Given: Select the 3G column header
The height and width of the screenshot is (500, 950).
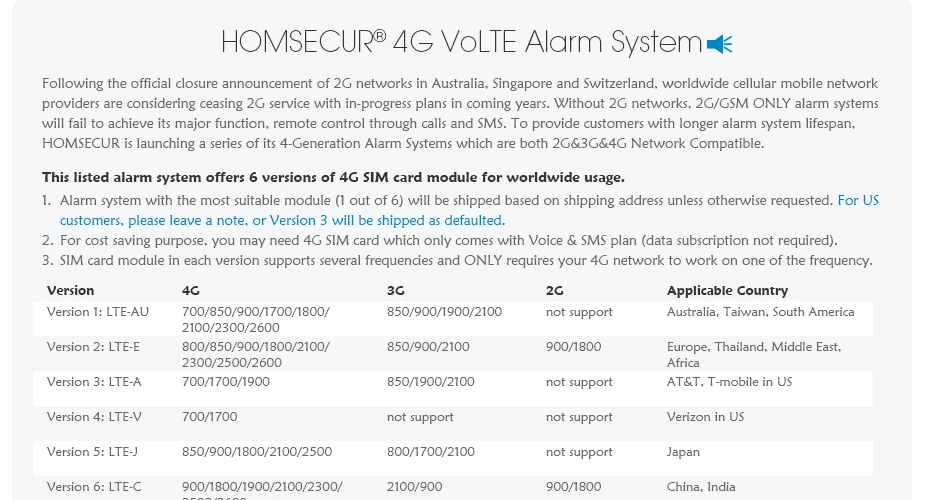Looking at the screenshot, I should pyautogui.click(x=395, y=290).
